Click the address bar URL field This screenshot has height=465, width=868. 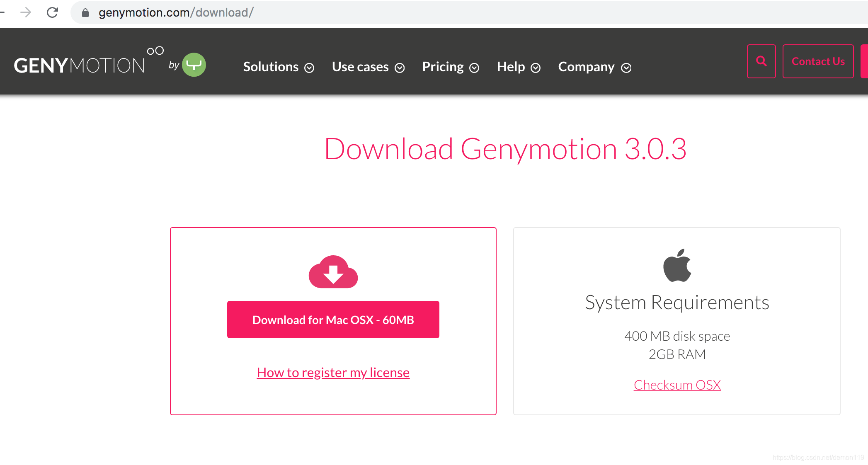click(x=468, y=12)
